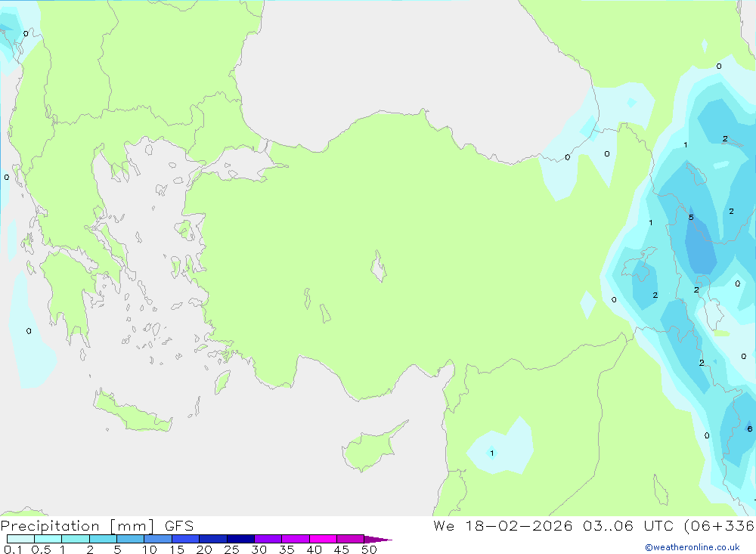Click the '10' legend label
The width and height of the screenshot is (756, 554).
coord(150,549)
